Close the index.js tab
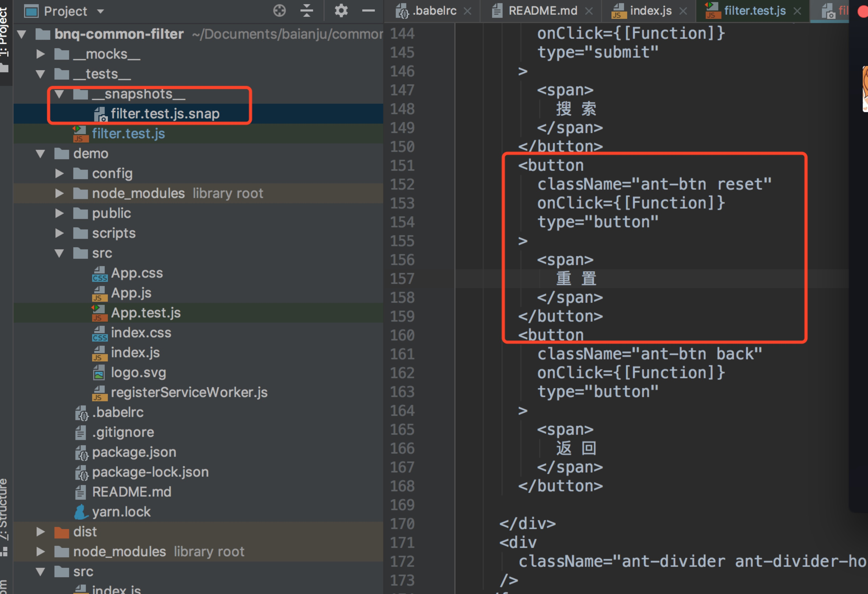Viewport: 868px width, 594px height. point(683,11)
